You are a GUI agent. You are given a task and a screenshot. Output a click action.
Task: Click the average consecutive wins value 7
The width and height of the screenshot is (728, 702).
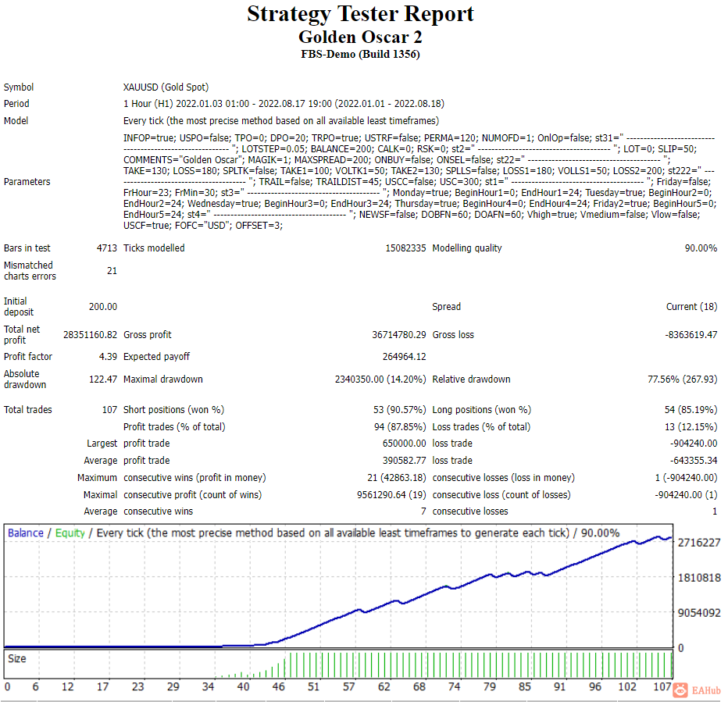(423, 511)
